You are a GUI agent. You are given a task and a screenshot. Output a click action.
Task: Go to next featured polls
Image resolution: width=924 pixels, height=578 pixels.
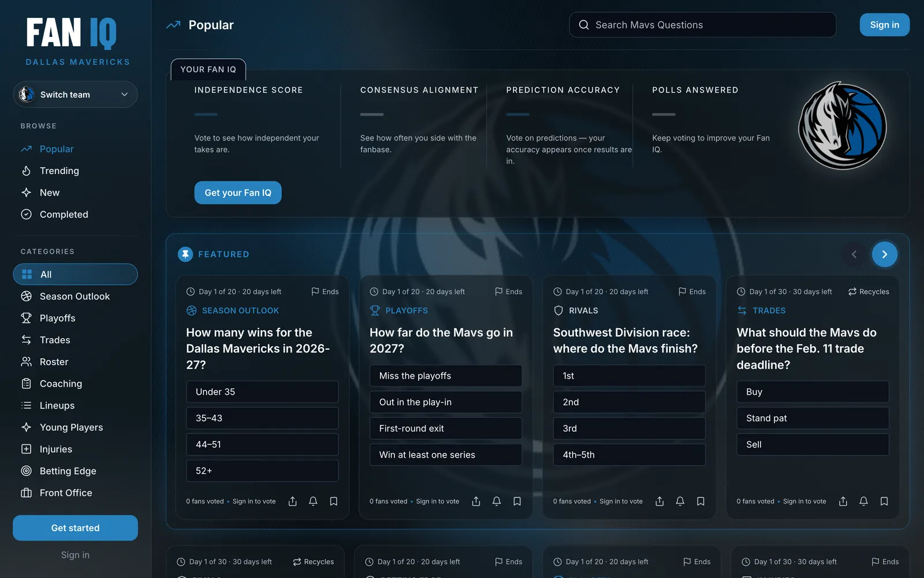884,254
